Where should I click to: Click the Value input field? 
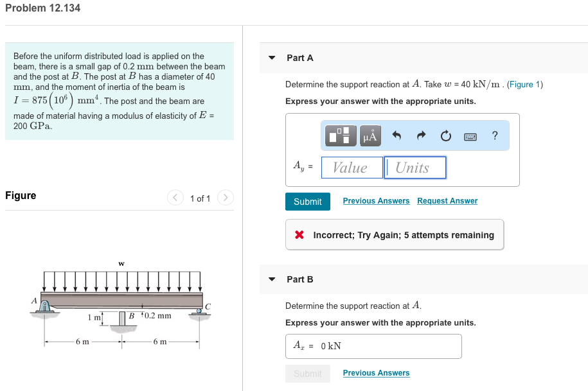click(x=352, y=167)
